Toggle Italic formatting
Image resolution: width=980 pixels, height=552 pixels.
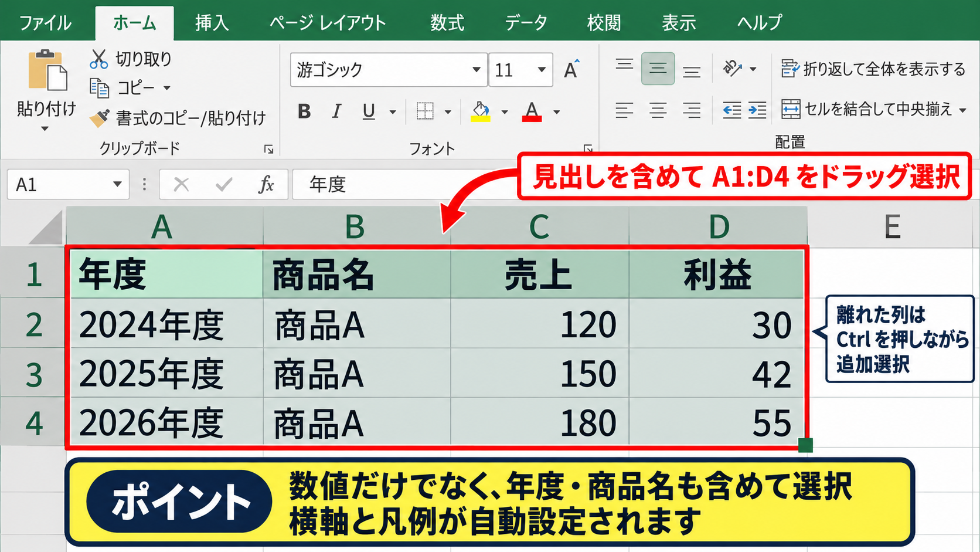[x=336, y=111]
